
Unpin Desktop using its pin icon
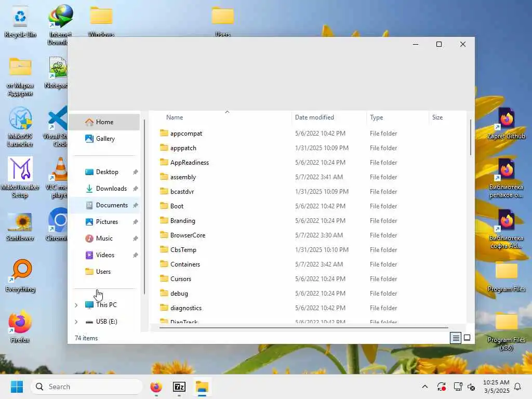[136, 172]
